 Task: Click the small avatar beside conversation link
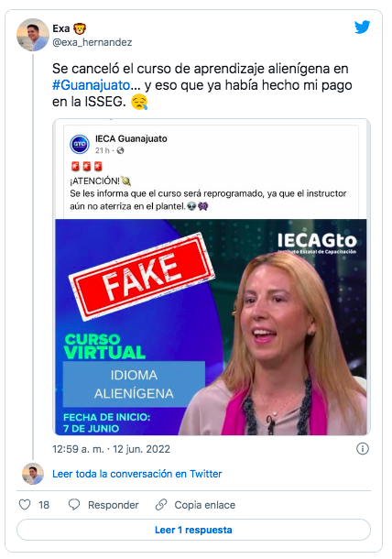click(x=33, y=474)
